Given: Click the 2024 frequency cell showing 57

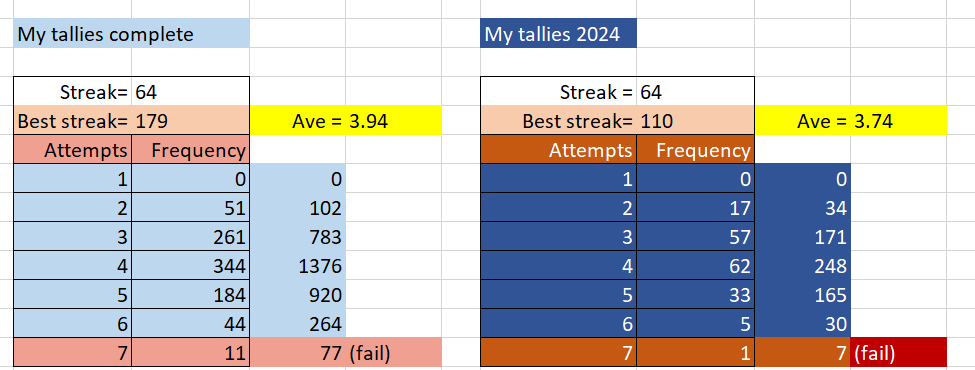Looking at the screenshot, I should tap(695, 237).
